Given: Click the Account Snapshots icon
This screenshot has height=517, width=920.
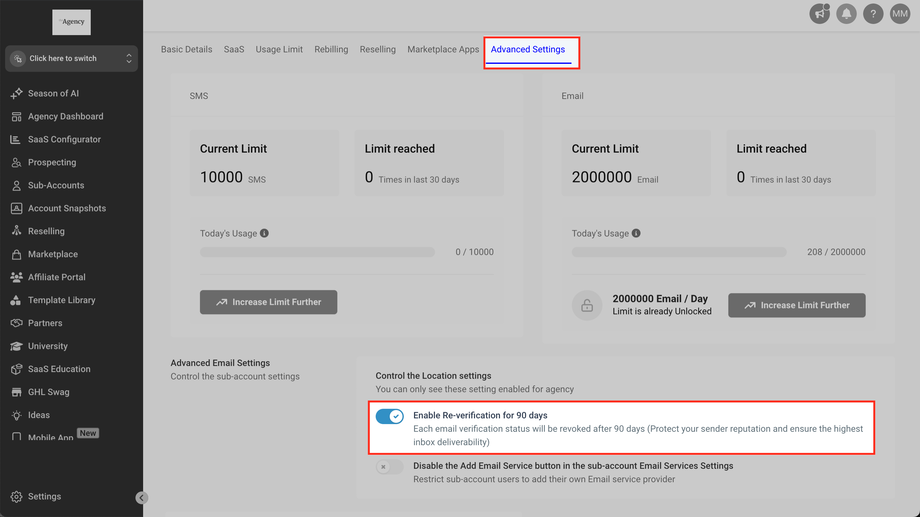Looking at the screenshot, I should click(x=16, y=208).
